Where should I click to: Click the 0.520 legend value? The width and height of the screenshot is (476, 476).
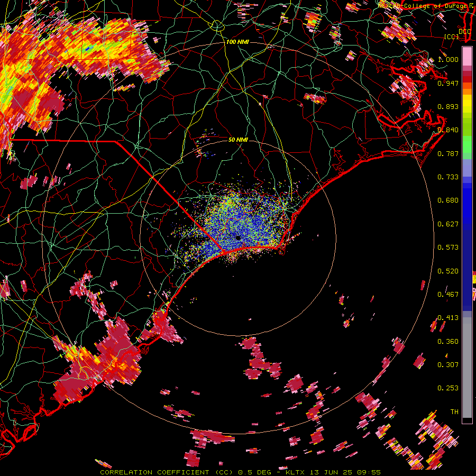click(x=448, y=271)
